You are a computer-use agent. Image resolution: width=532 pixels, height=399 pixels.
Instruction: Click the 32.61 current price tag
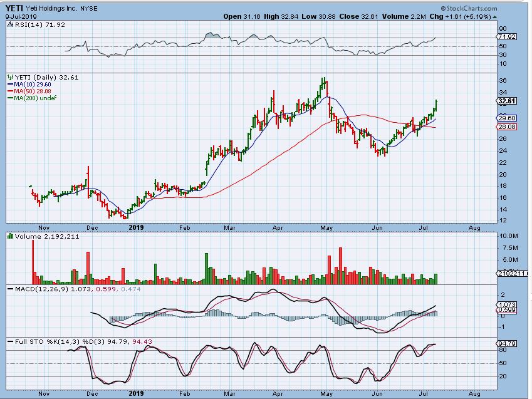tap(506, 101)
